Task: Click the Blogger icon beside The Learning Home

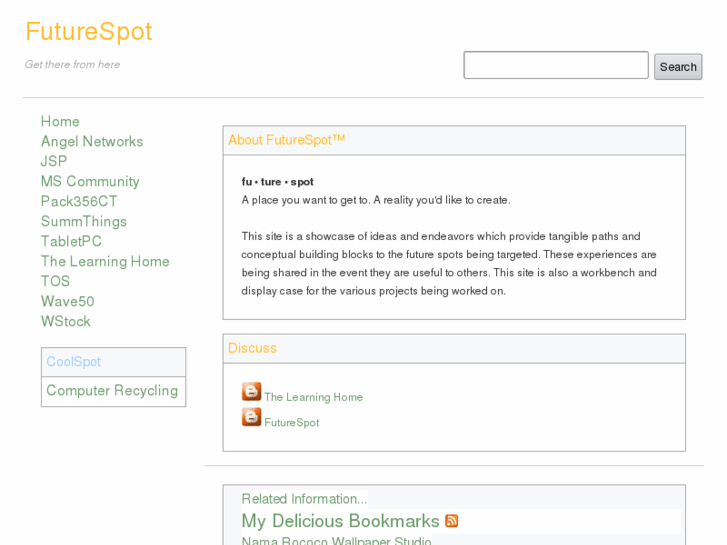Action: (251, 391)
